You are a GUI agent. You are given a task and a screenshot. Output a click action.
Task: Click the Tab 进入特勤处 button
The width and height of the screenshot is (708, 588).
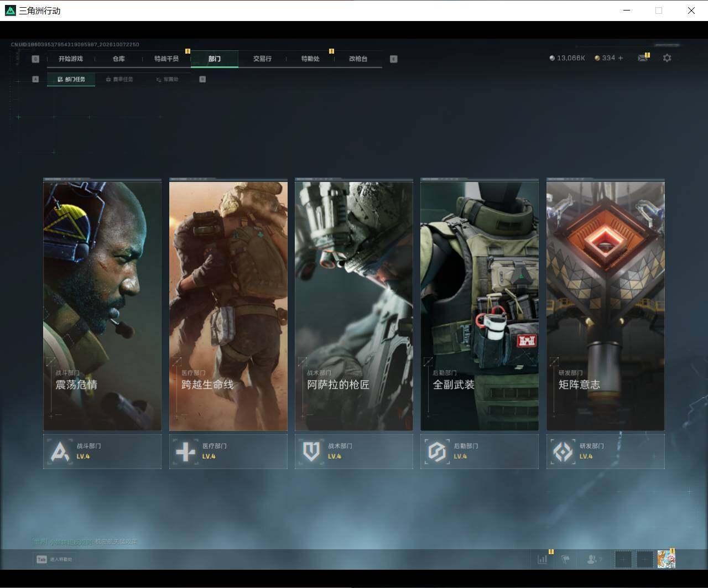coord(54,559)
